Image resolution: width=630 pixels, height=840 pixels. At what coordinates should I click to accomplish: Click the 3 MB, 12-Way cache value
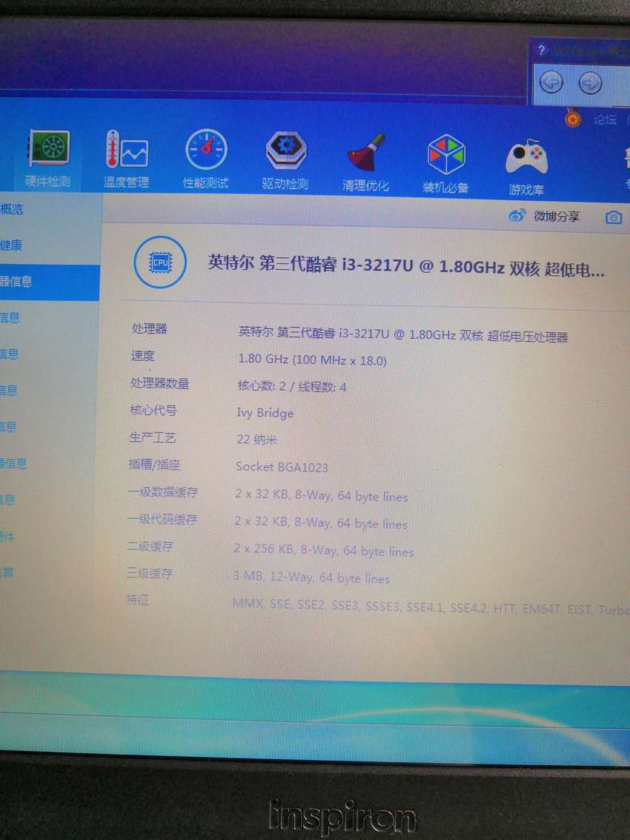coord(311,578)
